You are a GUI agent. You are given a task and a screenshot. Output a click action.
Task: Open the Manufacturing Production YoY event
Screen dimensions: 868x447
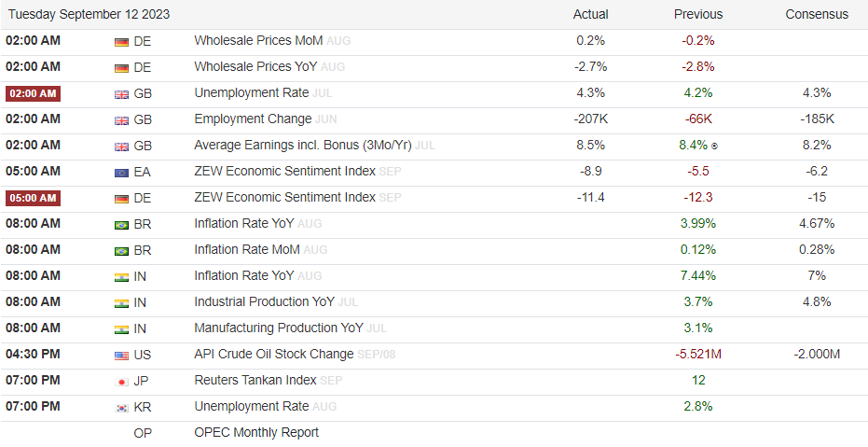point(279,328)
